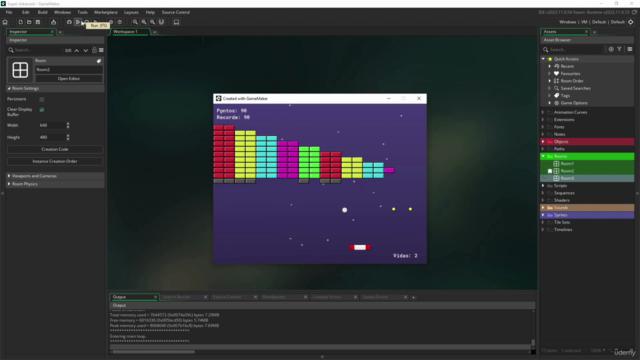Click the Room2 name field
640x360 pixels.
[x=69, y=70]
